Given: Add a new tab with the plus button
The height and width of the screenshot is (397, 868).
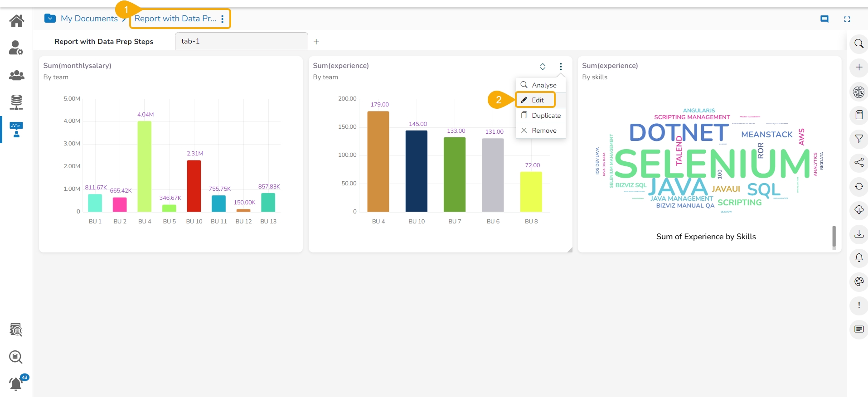Looking at the screenshot, I should click(x=316, y=42).
